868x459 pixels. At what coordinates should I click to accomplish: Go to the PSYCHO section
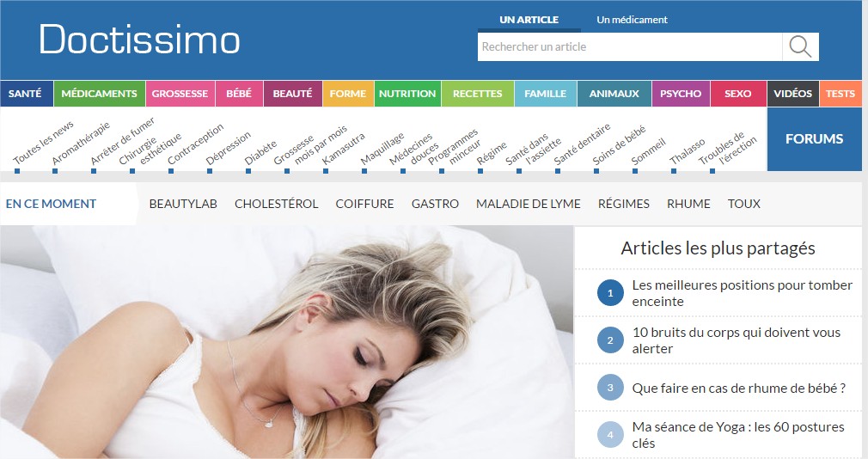tap(681, 94)
